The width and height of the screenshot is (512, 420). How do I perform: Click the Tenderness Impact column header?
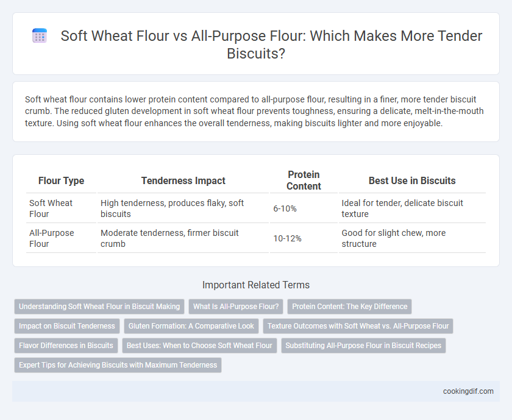pyautogui.click(x=183, y=180)
